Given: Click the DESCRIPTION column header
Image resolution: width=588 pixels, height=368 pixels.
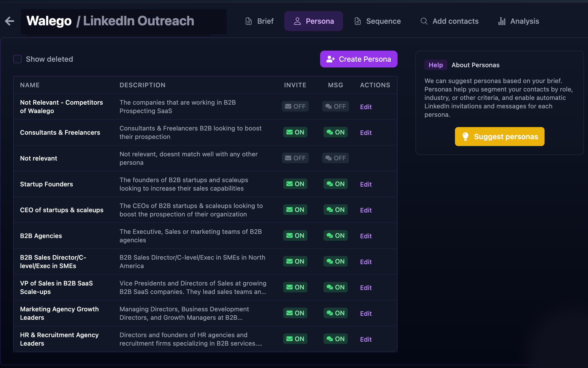Looking at the screenshot, I should coord(143,85).
